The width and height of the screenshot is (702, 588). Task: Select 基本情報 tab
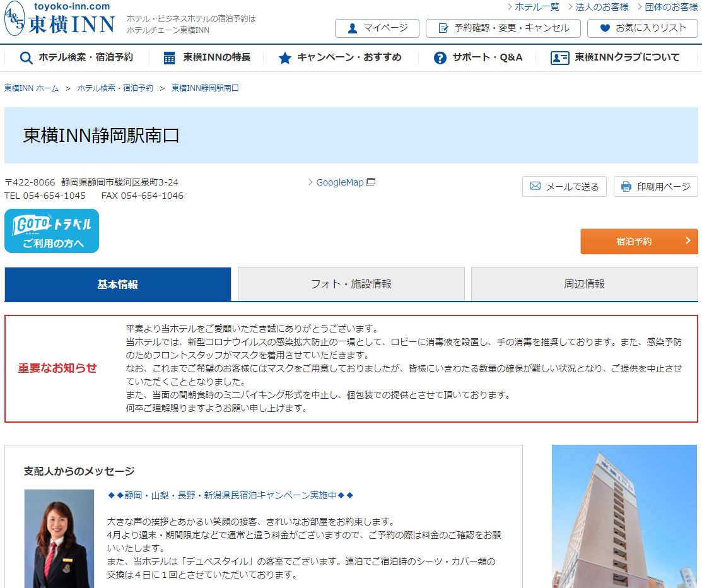(118, 285)
